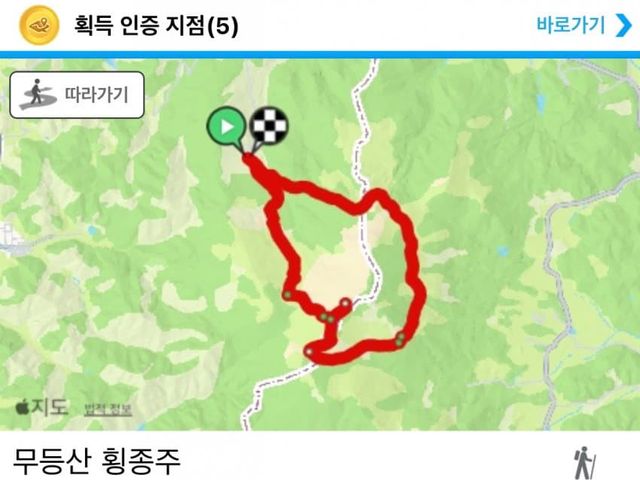Select the green start play marker
640x480 pixels.
click(x=227, y=127)
